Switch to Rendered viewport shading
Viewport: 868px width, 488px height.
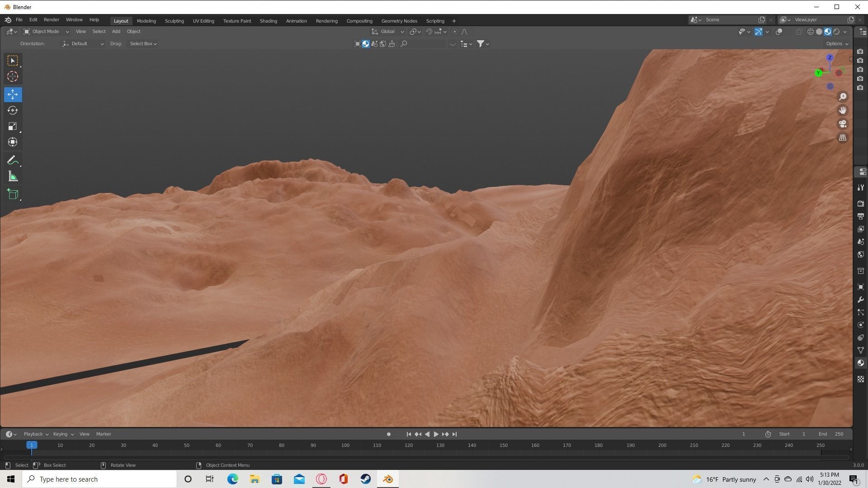coord(836,32)
